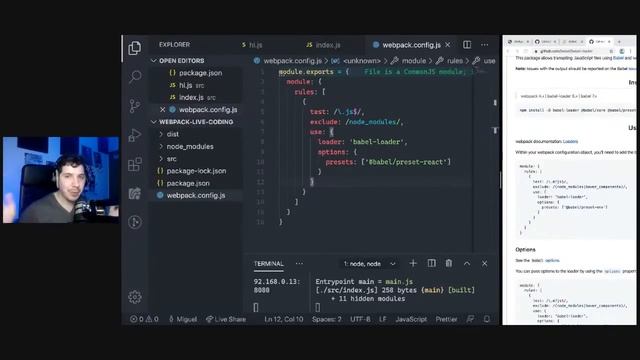The image size is (640, 360).
Task: Change indentation via Spaces: 2
Action: coord(327,319)
